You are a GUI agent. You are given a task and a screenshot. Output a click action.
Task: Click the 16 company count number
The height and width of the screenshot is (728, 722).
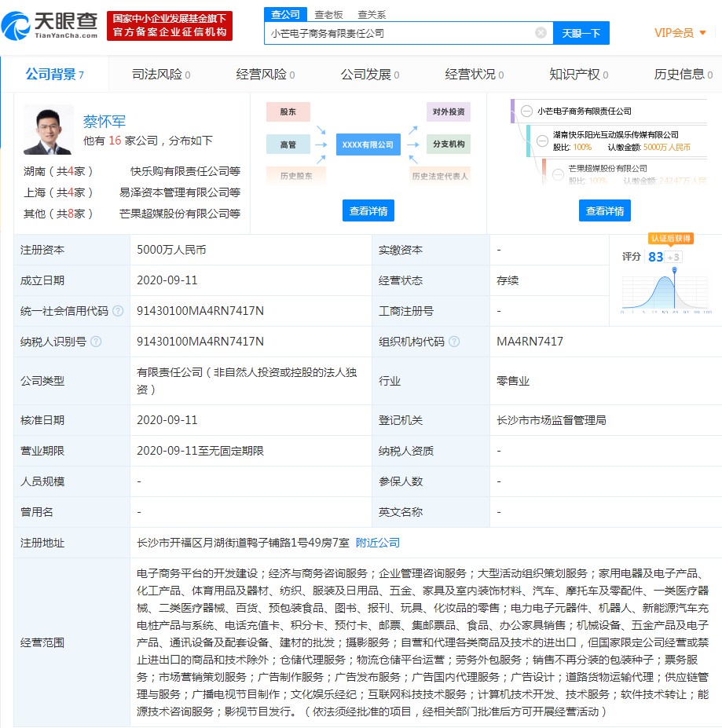[115, 141]
